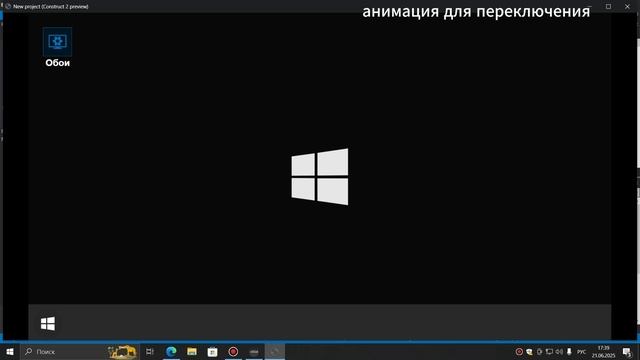The width and height of the screenshot is (640, 360).
Task: Launch Microsoft Edge from the taskbar
Action: pyautogui.click(x=171, y=351)
